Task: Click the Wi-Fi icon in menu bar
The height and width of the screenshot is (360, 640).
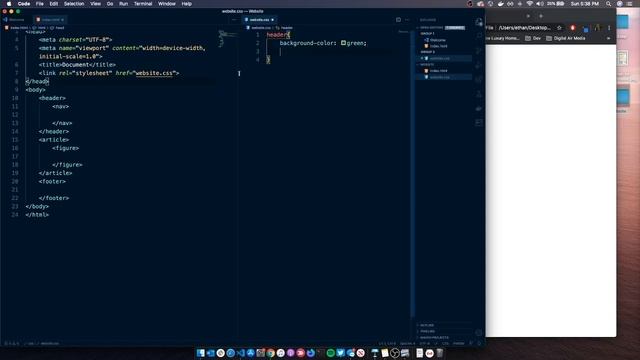Action: [529, 4]
